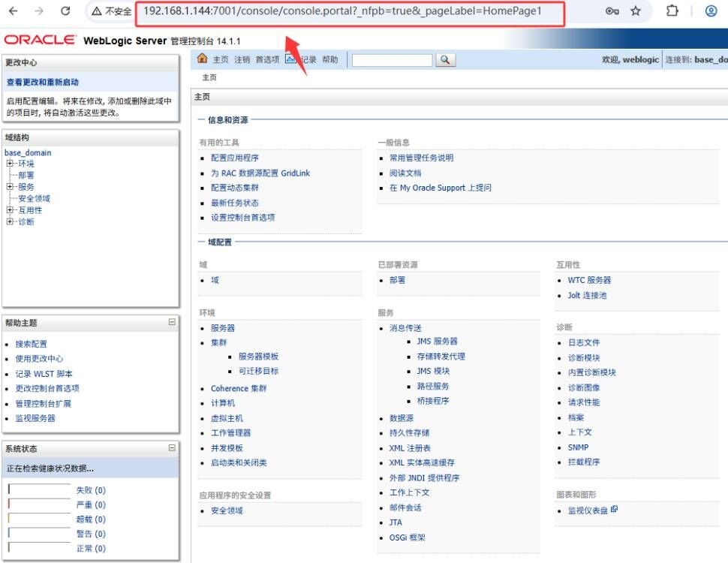Click 正常 (0) status link
The image size is (728, 563).
(91, 549)
